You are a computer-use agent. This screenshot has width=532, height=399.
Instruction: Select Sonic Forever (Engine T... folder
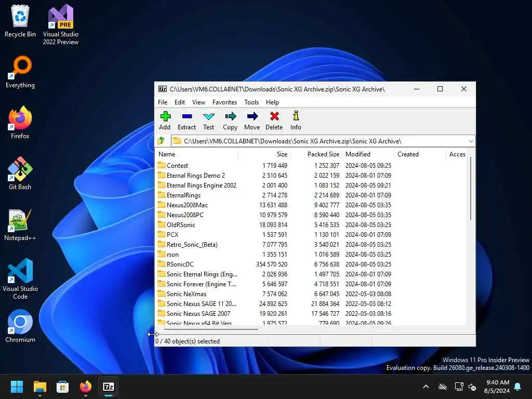[x=197, y=284]
